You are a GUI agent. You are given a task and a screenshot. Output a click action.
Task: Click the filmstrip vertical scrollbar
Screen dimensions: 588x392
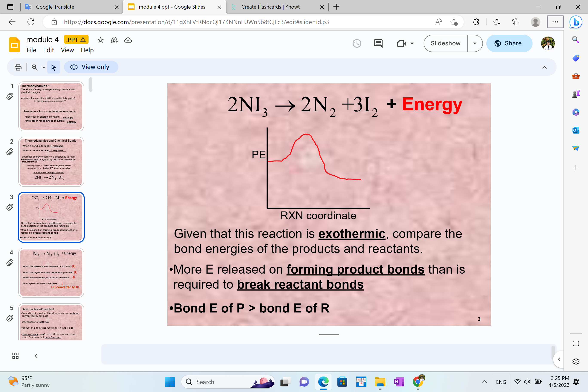click(x=90, y=84)
